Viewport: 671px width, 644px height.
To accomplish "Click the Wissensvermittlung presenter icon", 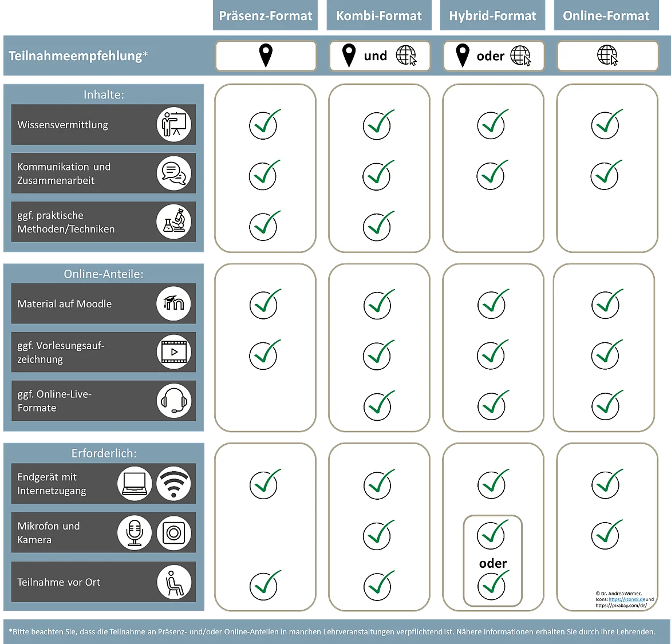I will pyautogui.click(x=173, y=125).
